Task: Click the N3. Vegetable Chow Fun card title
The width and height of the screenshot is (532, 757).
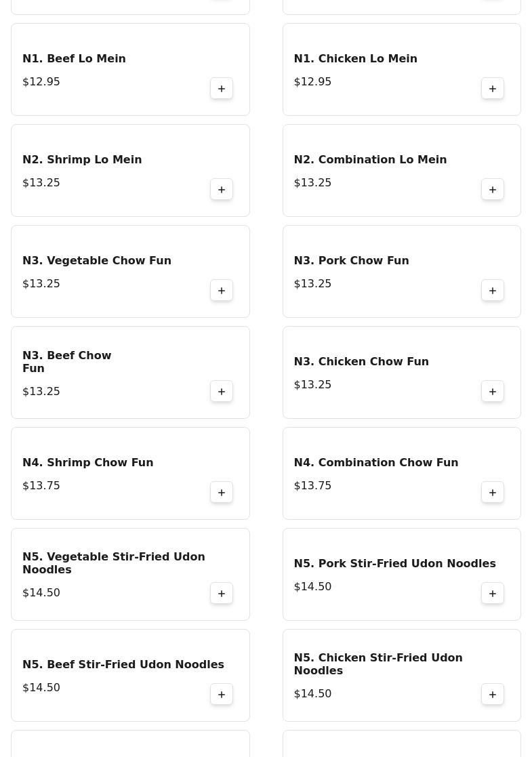Action: [x=97, y=261]
